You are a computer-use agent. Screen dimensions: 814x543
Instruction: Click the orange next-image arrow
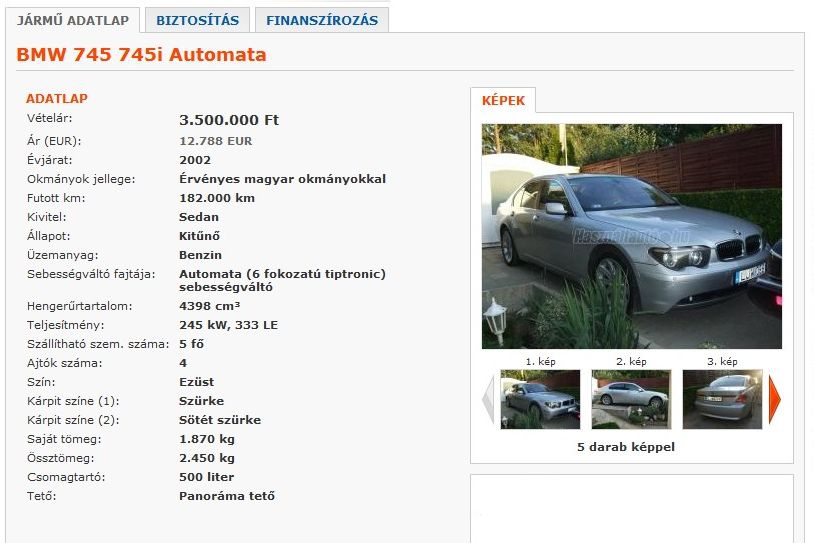coord(775,399)
